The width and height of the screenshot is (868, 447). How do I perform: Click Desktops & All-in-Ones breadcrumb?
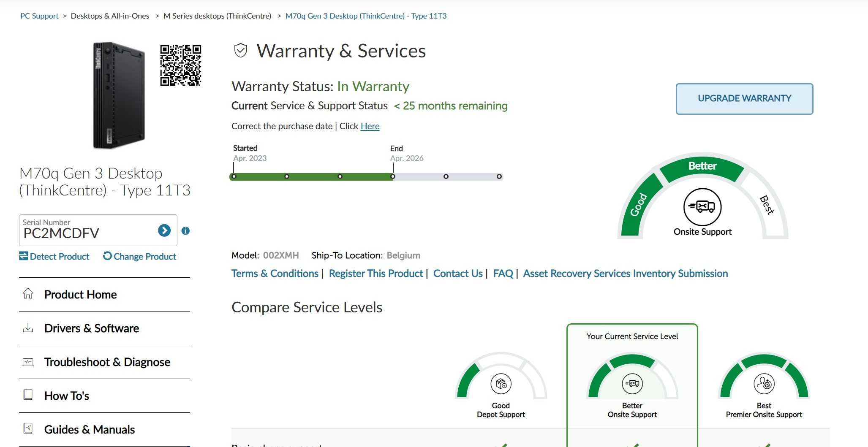110,16
